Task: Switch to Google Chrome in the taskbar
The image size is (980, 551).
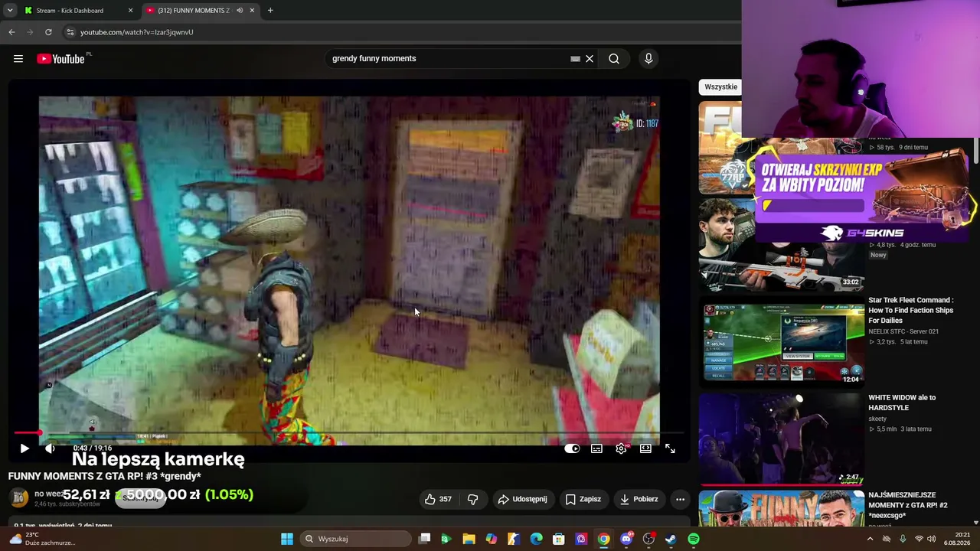Action: pos(604,539)
